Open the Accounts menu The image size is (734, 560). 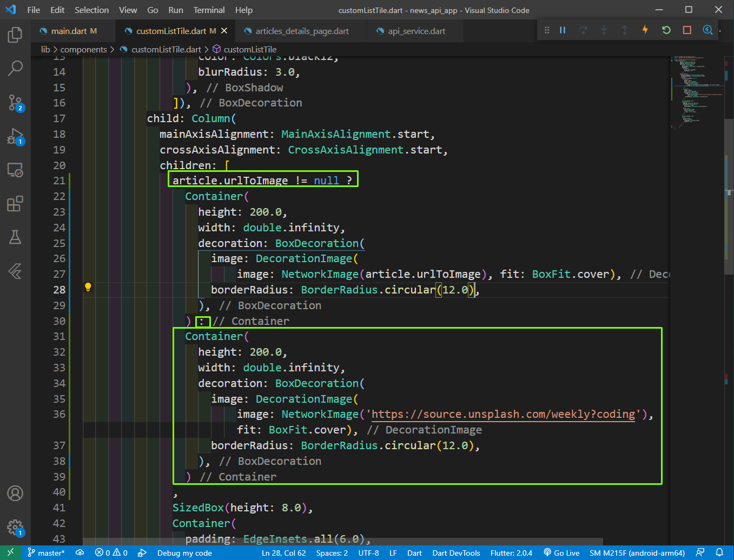[x=15, y=493]
